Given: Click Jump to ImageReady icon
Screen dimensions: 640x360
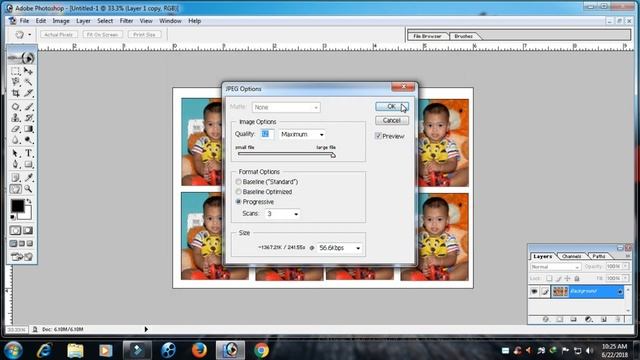Looking at the screenshot, I should click(22, 257).
